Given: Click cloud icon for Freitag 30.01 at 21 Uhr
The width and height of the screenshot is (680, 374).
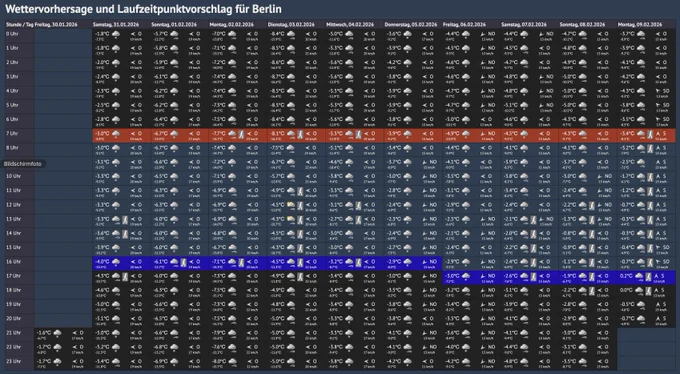Looking at the screenshot, I should click(x=57, y=333).
